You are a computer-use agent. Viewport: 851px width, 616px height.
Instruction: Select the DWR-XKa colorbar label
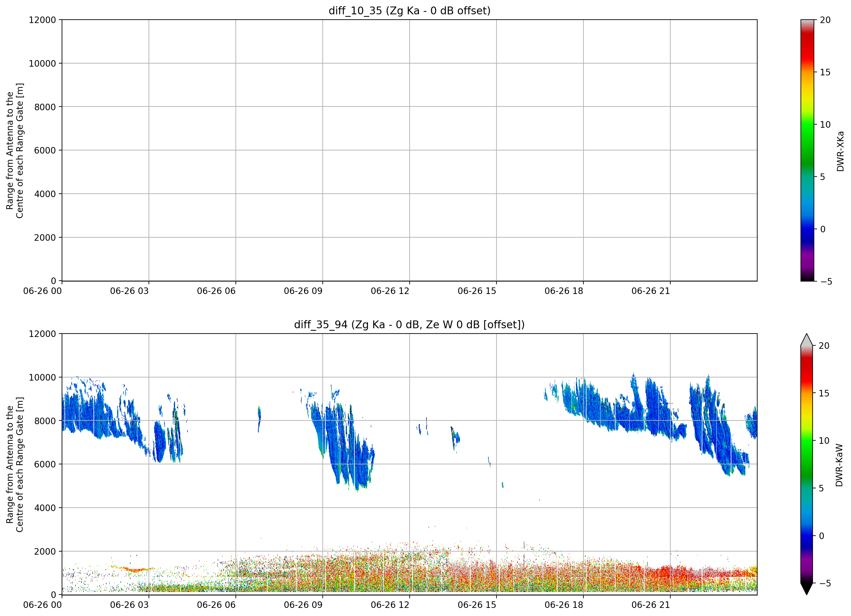[840, 151]
